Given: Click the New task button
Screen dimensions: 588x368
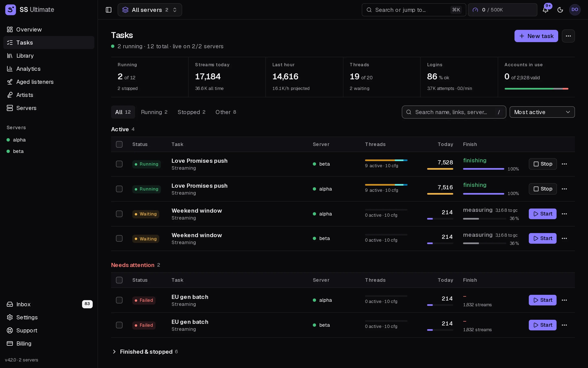Looking at the screenshot, I should pos(536,36).
